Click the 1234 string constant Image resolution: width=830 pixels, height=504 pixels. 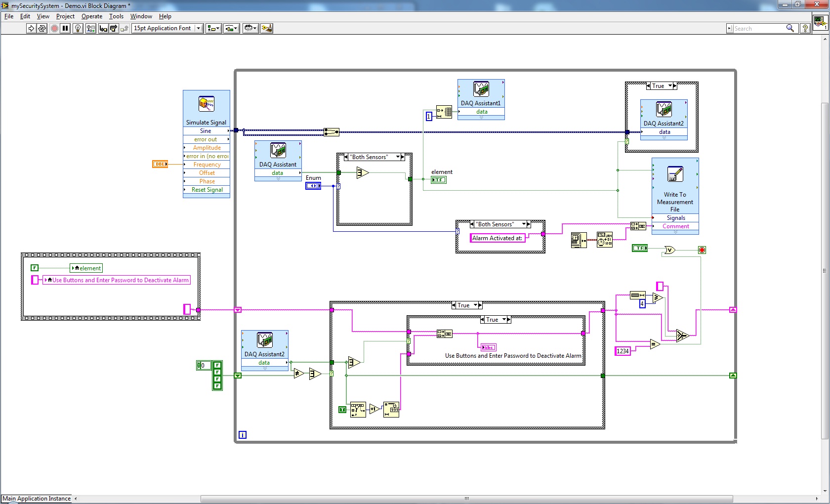click(622, 351)
